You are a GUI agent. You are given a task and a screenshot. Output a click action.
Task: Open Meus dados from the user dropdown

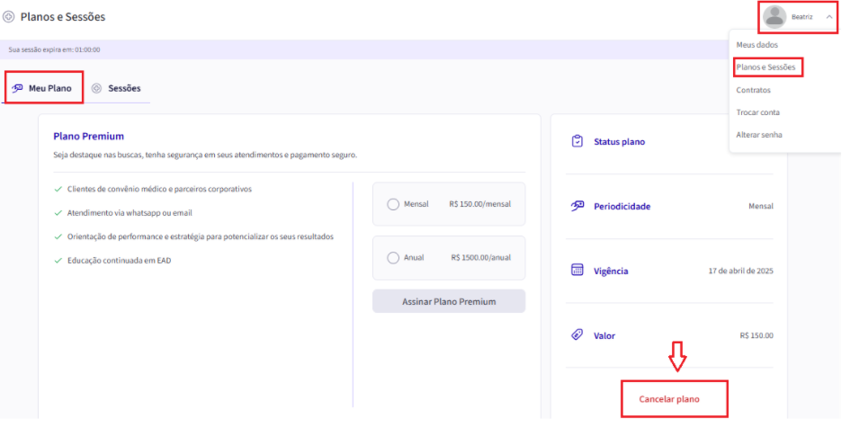coord(756,45)
